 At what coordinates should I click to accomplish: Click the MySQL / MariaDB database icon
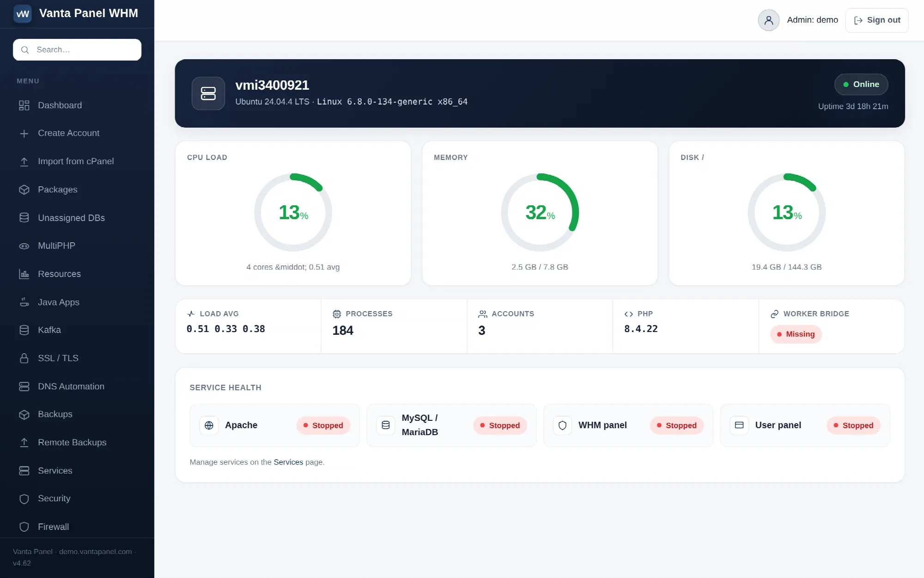tap(386, 425)
